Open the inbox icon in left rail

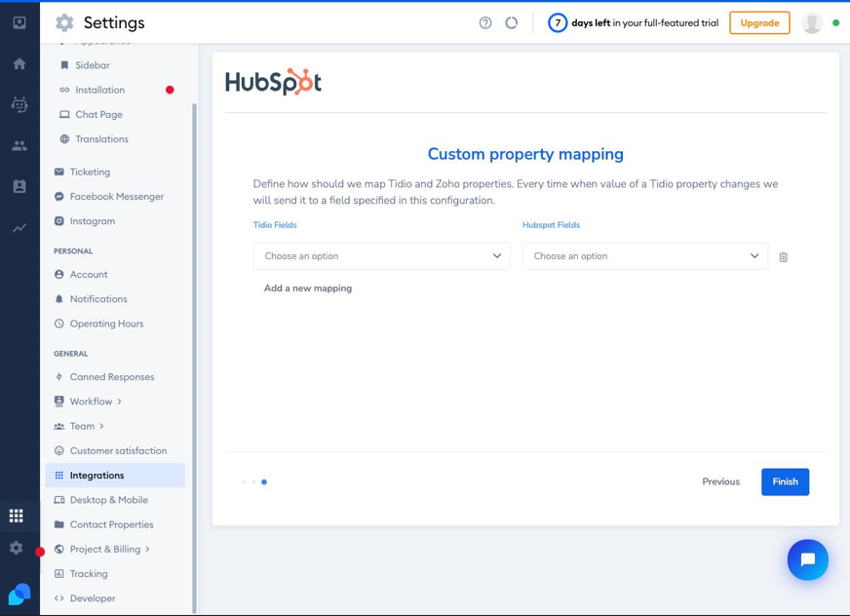coord(19,22)
